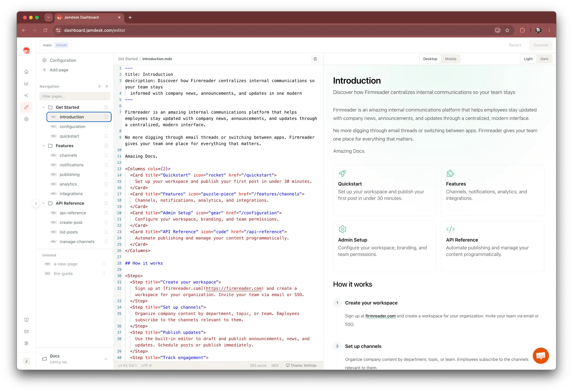
Task: Open the sliders icon in lower sidebar
Action: click(x=26, y=343)
